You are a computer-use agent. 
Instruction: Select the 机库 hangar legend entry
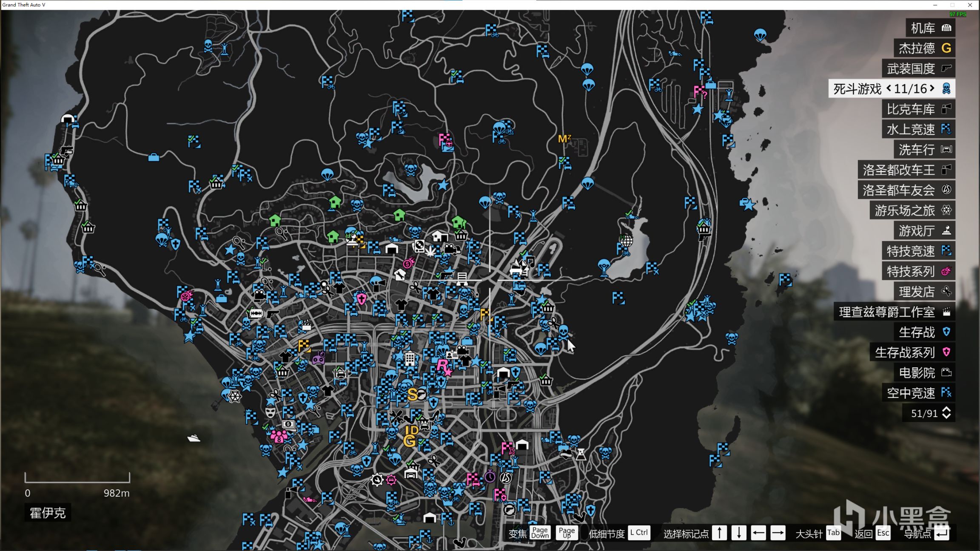[930, 28]
